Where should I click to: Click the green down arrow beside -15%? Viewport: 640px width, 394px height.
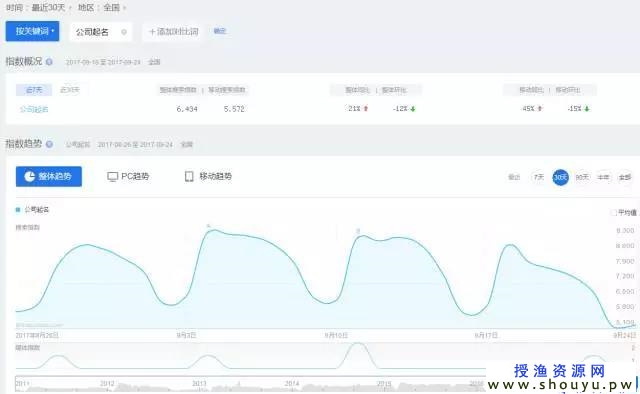pyautogui.click(x=587, y=109)
